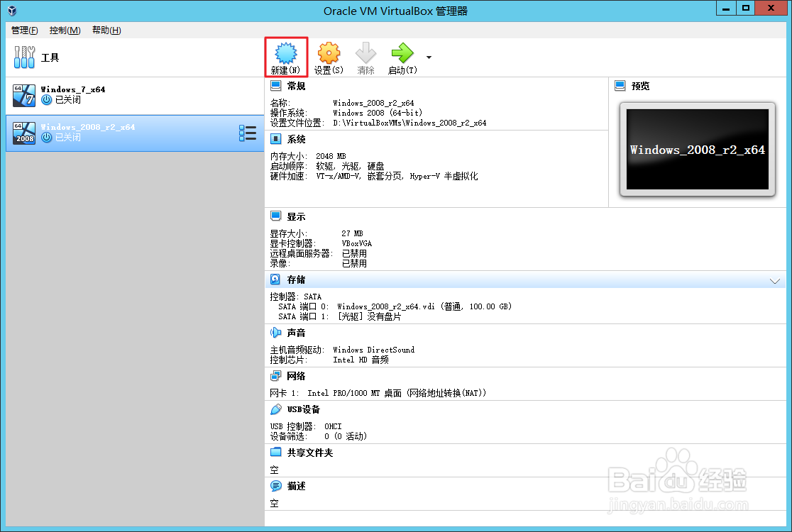Open the 常规 section heading link
The width and height of the screenshot is (792, 532).
(x=297, y=87)
